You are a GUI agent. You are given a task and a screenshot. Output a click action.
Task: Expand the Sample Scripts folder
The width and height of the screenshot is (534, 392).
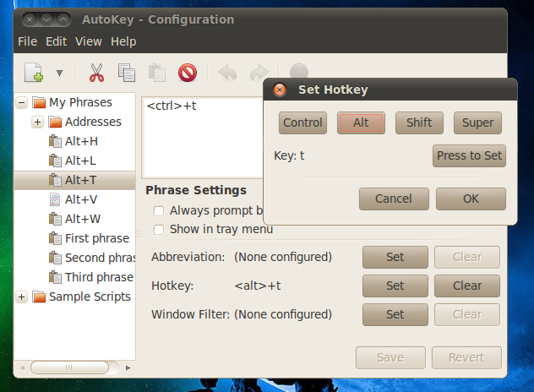[x=21, y=297]
